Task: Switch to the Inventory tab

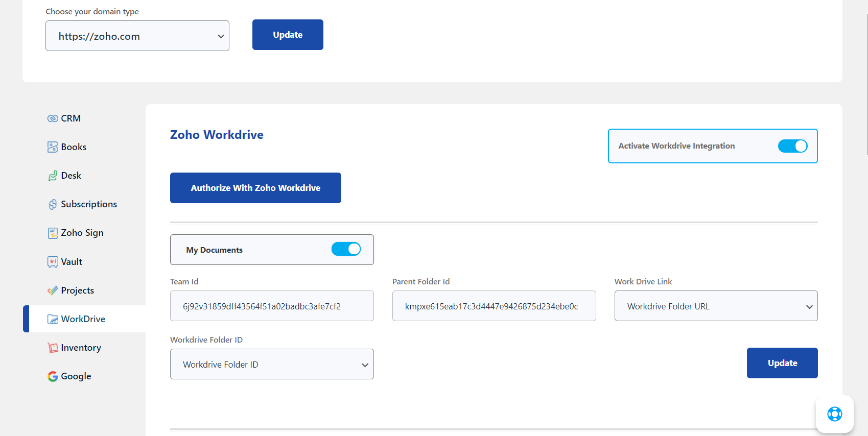Action: [x=84, y=348]
